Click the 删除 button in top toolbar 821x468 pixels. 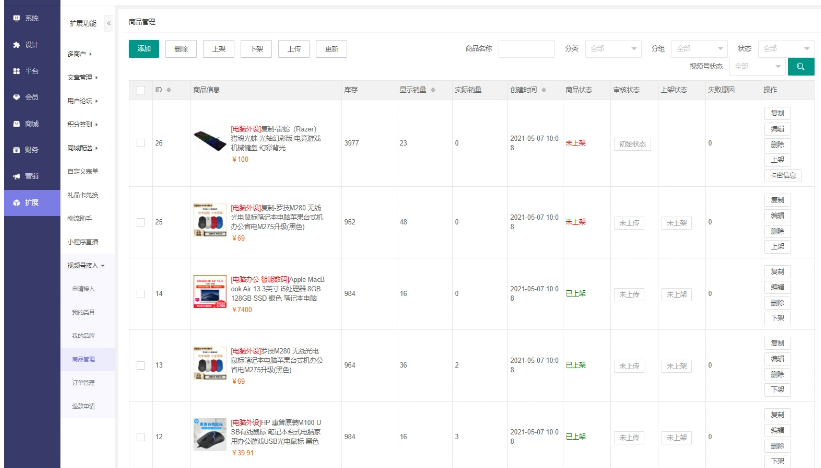click(181, 49)
